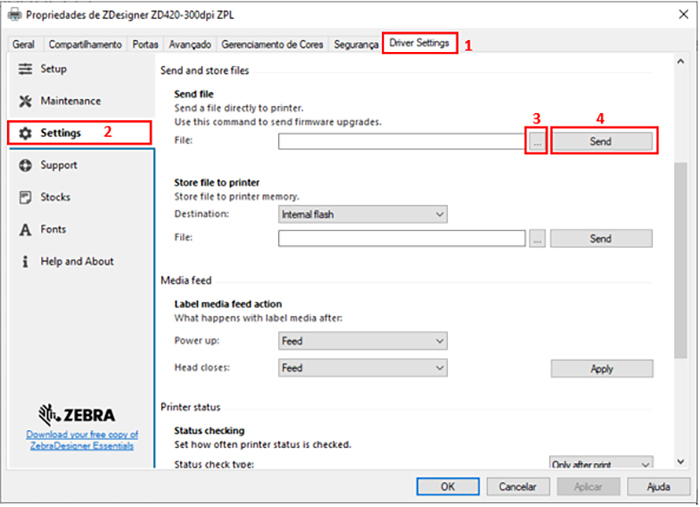The width and height of the screenshot is (700, 507).
Task: Open the Power up feed dropdown
Action: pos(363,341)
